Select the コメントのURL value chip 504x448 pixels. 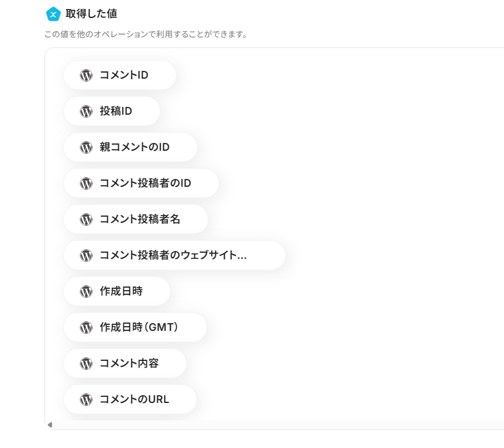tap(131, 399)
